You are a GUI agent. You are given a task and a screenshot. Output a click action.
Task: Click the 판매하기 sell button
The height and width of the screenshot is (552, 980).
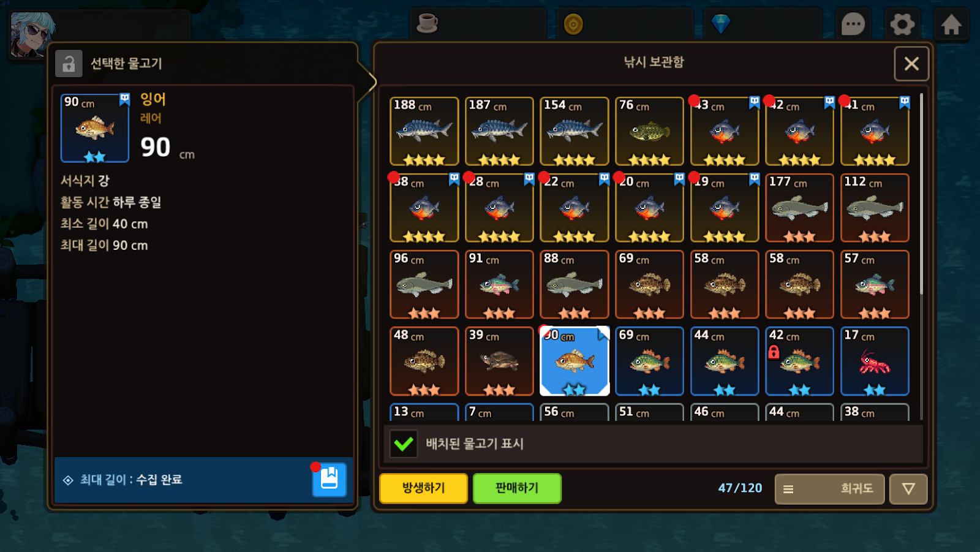point(517,488)
